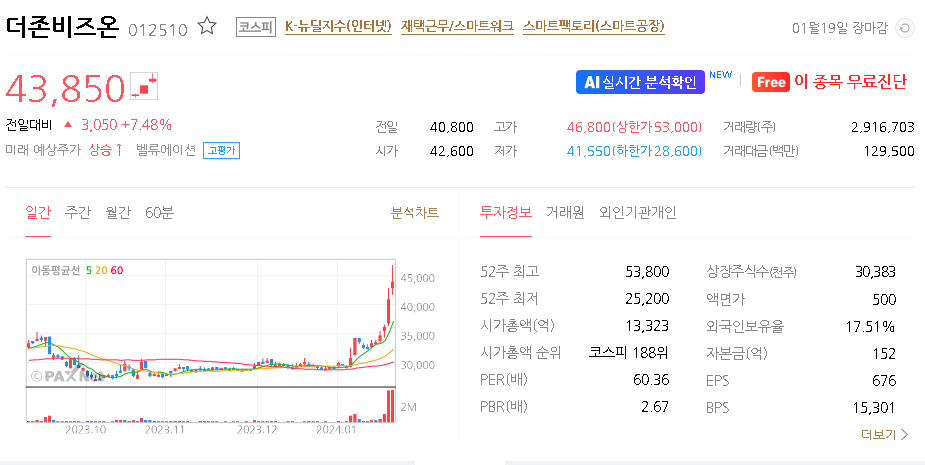925x465 pixels.
Task: Open the Free 이 종목 무료진단 link
Action: click(x=829, y=81)
